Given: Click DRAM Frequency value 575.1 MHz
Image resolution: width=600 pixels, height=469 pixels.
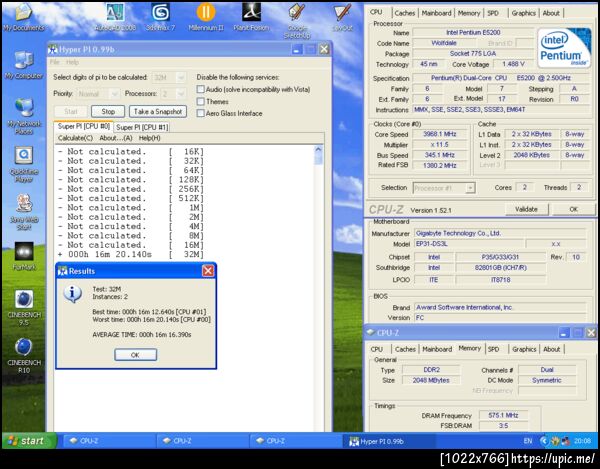Looking at the screenshot, I should tap(503, 415).
